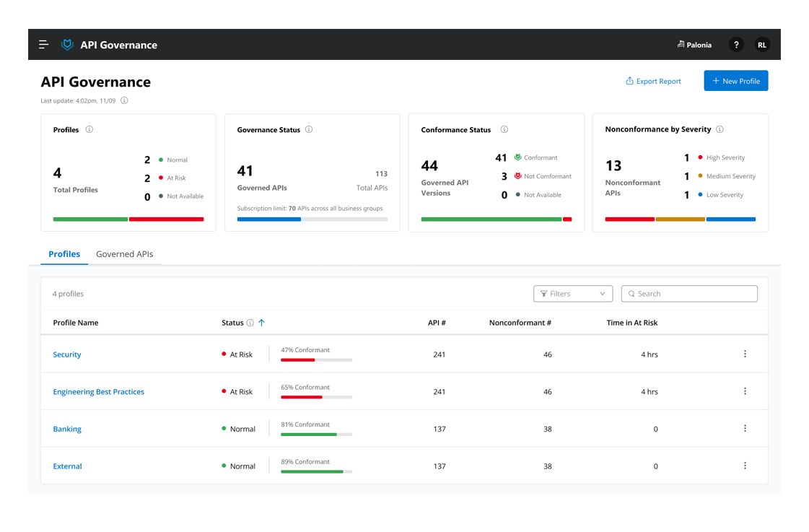This screenshot has height=532, width=809.
Task: Click the '4 profiles' count label
Action: [68, 294]
